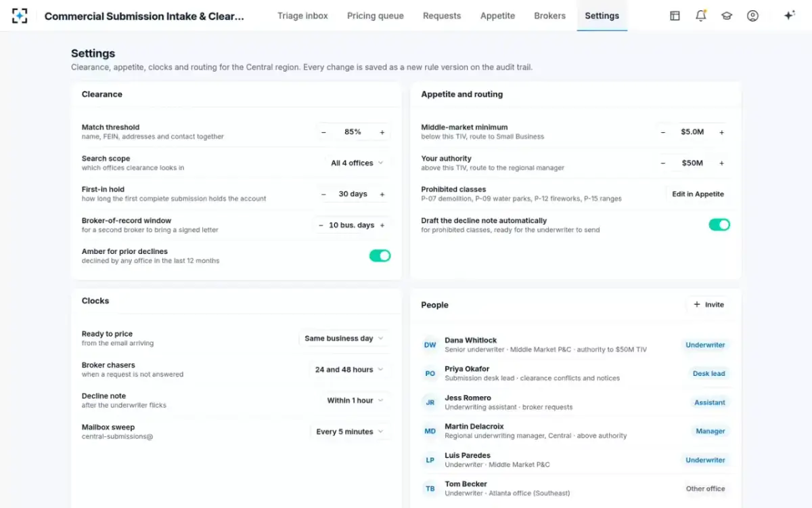Click the app logo icon
This screenshot has width=812, height=508.
tap(20, 16)
